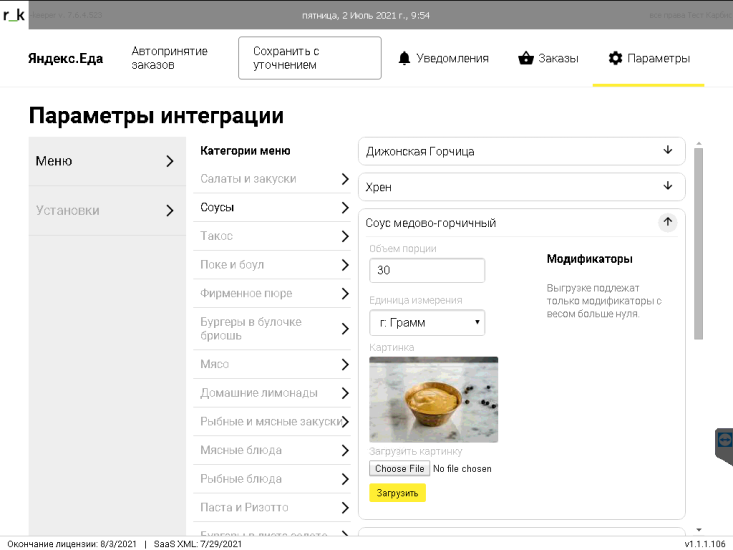Click the chevron beside Такос
This screenshot has height=550, width=733.
[x=345, y=236]
